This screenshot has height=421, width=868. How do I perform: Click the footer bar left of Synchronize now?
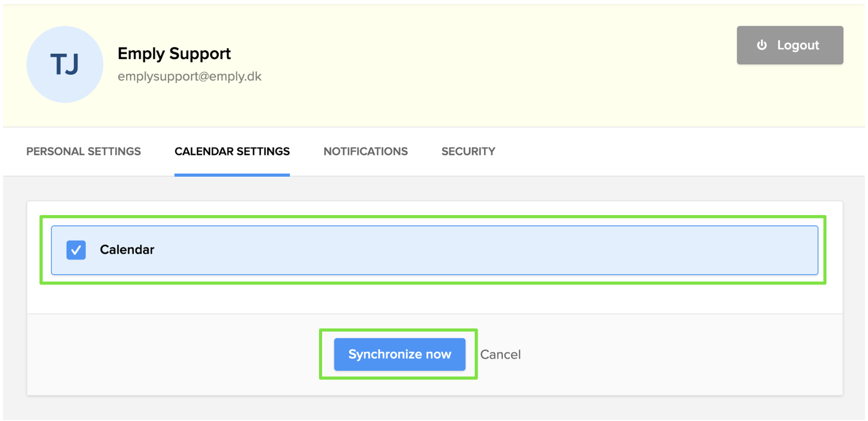pyautogui.click(x=172, y=354)
